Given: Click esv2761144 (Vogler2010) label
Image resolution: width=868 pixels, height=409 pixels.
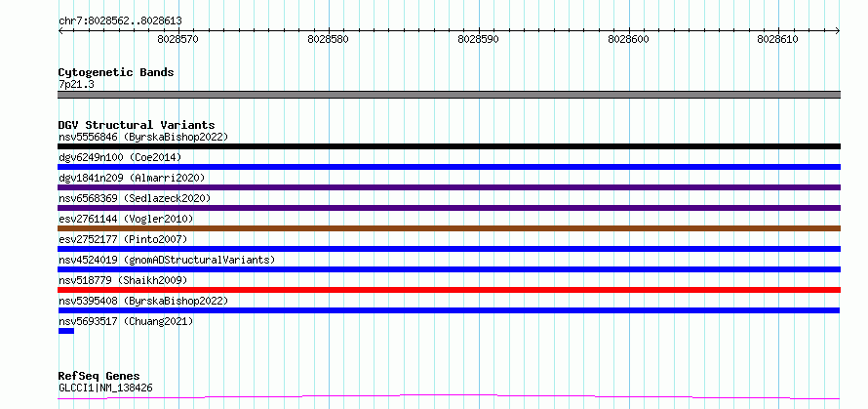Looking at the screenshot, I should (126, 219).
